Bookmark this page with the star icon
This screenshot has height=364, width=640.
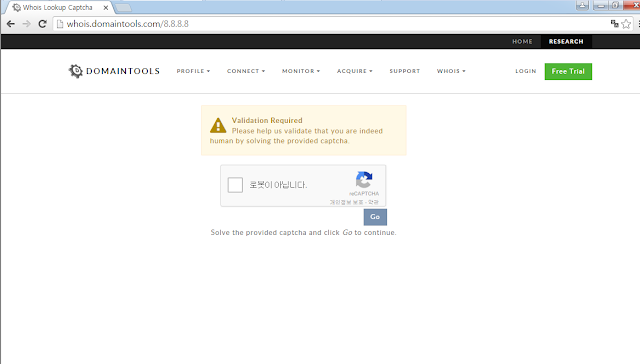tap(626, 24)
